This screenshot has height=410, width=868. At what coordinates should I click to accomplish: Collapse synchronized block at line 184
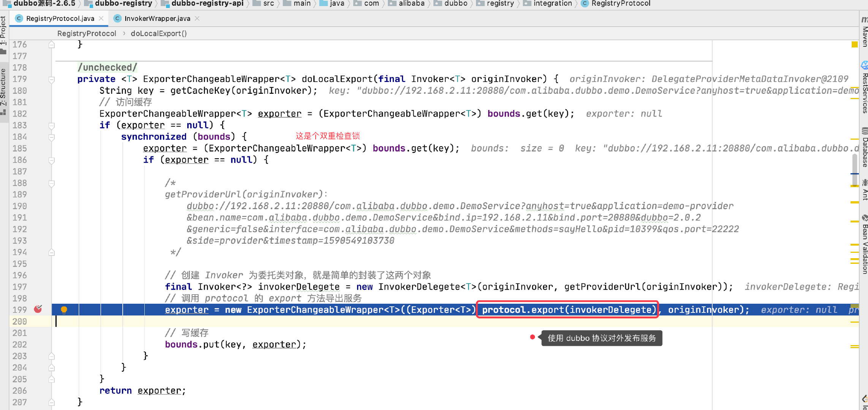click(52, 137)
